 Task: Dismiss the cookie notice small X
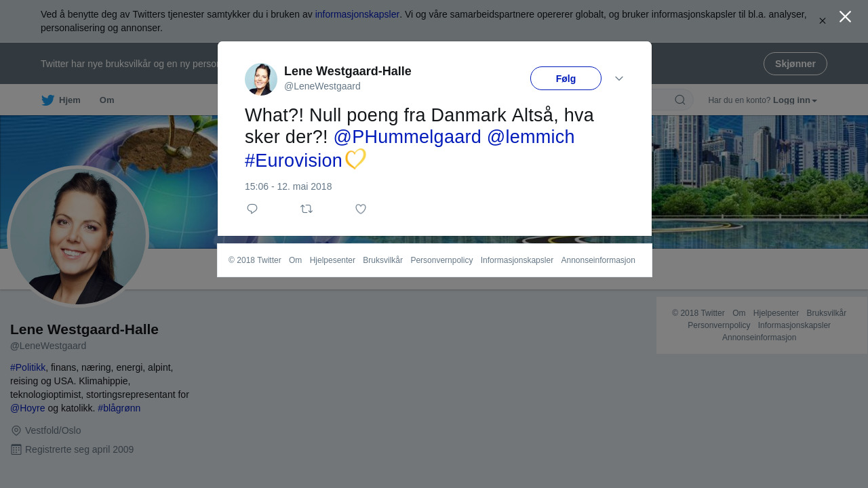click(x=823, y=21)
